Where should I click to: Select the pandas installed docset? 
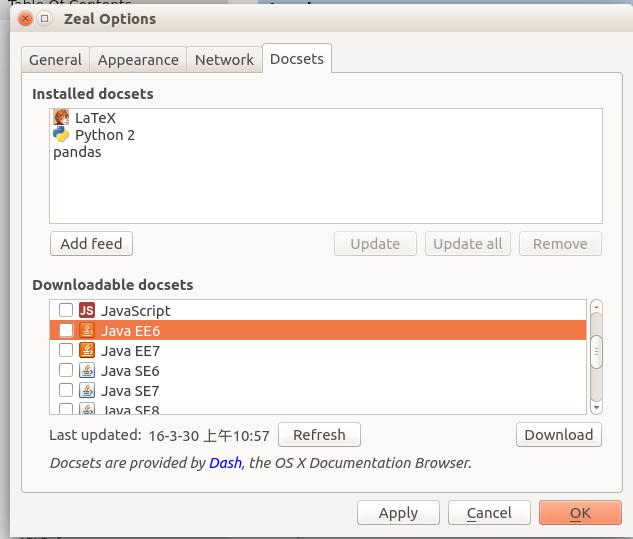click(x=77, y=152)
